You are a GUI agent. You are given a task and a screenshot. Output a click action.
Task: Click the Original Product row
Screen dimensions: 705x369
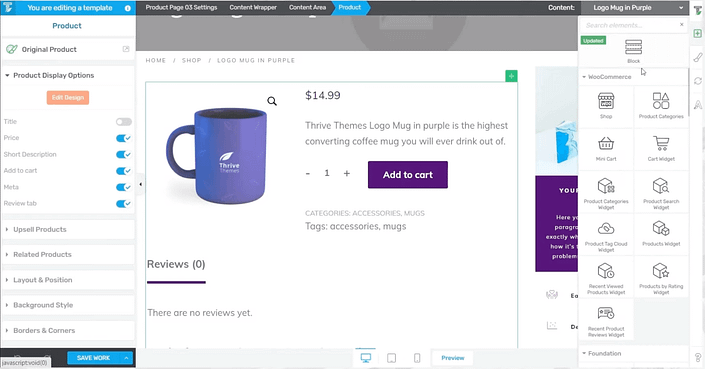[68, 49]
